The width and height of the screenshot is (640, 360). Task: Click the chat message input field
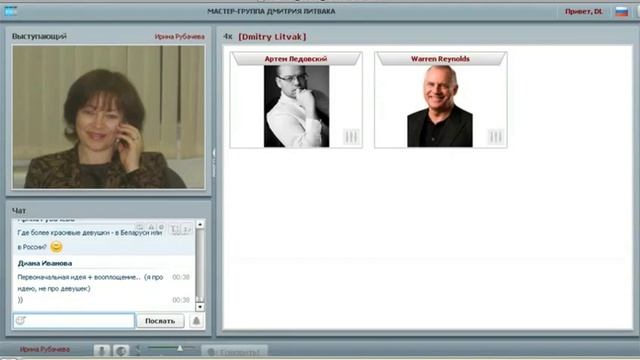[73, 321]
